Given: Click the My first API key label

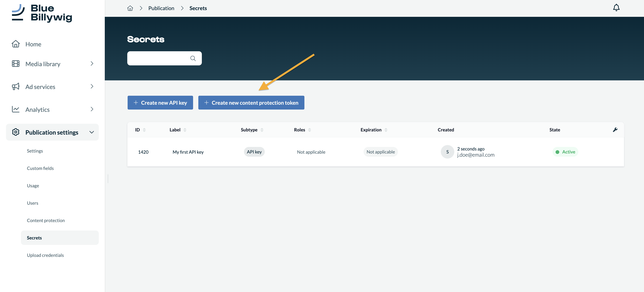Looking at the screenshot, I should 188,152.
